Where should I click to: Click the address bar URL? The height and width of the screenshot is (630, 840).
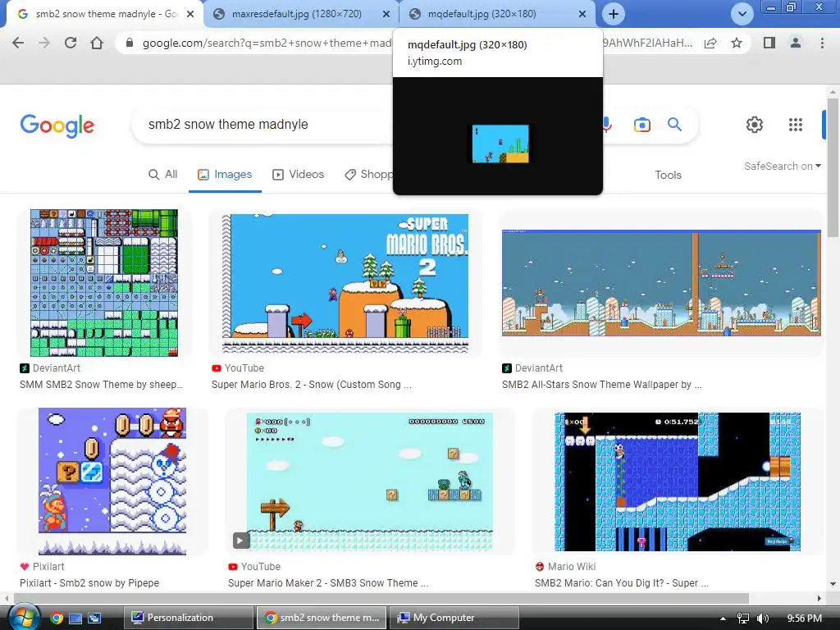pyautogui.click(x=267, y=43)
